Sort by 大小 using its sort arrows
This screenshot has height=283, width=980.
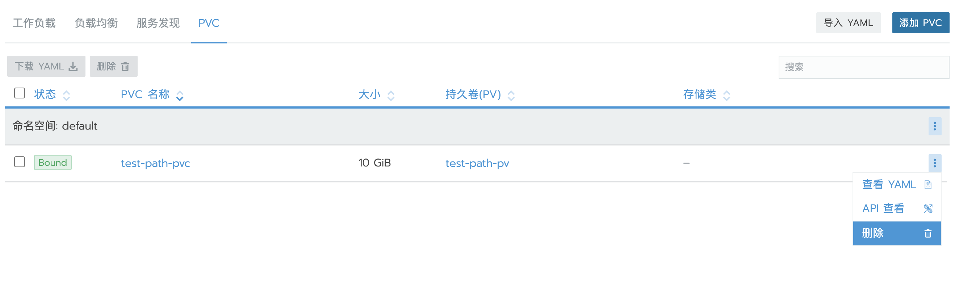click(x=391, y=95)
